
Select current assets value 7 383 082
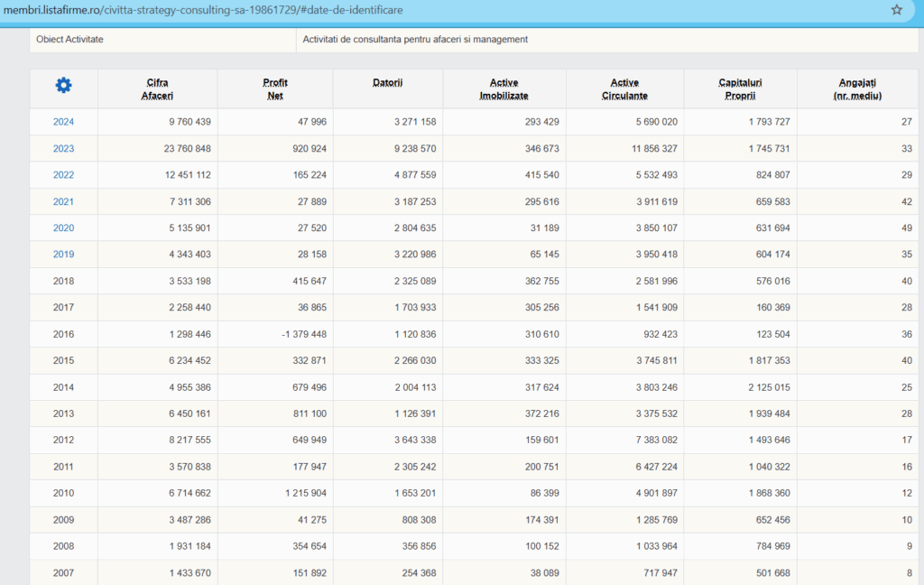pyautogui.click(x=657, y=440)
